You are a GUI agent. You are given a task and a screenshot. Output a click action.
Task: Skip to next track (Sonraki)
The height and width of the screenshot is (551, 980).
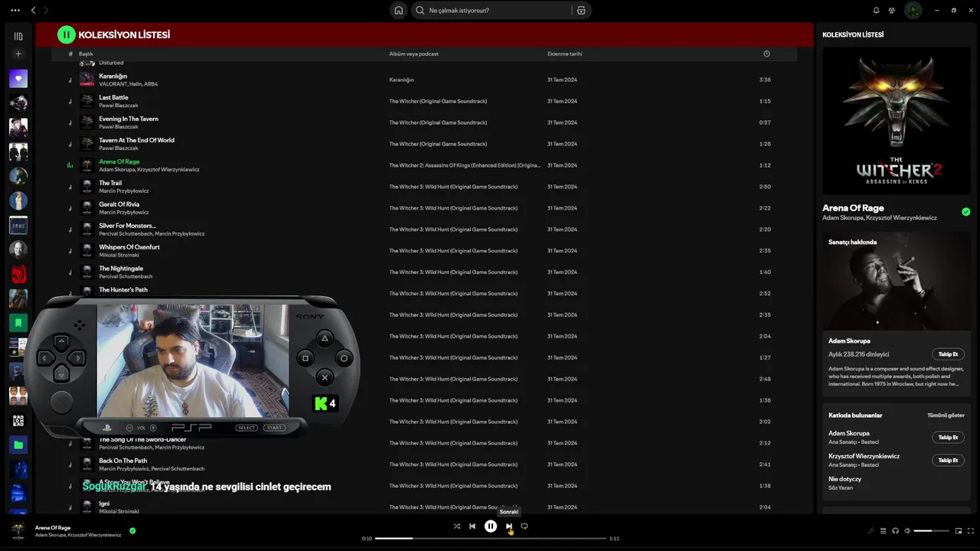click(x=508, y=527)
